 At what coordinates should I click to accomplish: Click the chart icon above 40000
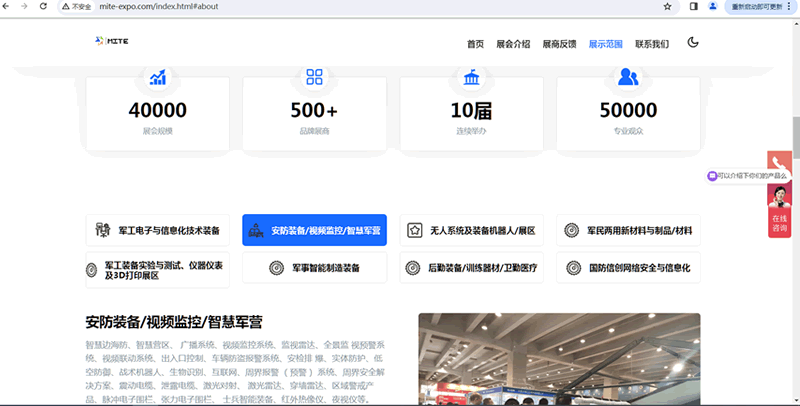pyautogui.click(x=158, y=77)
